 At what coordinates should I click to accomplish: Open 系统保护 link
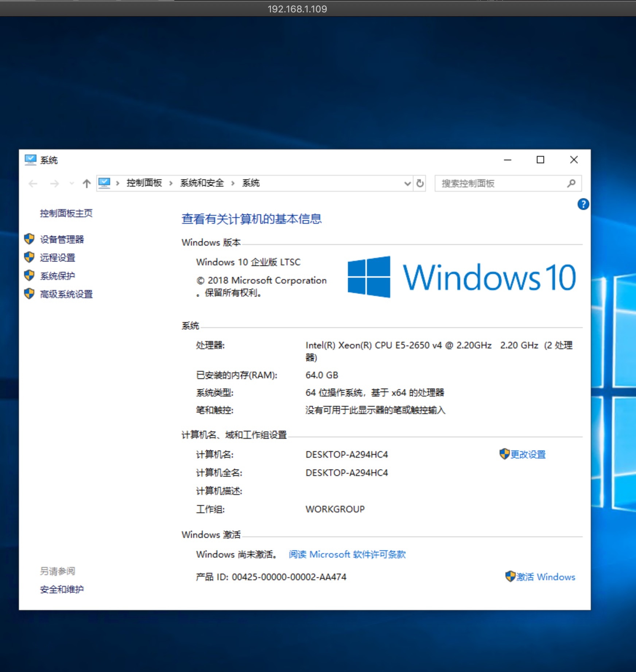57,276
